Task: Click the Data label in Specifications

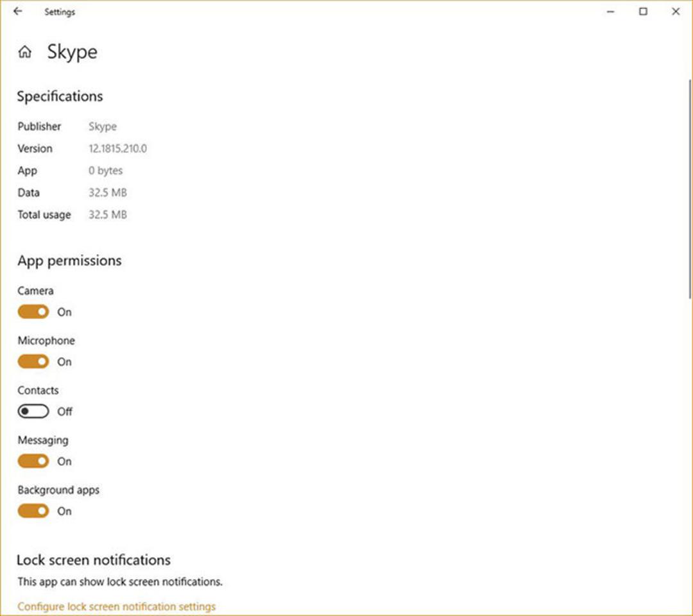Action: [29, 193]
